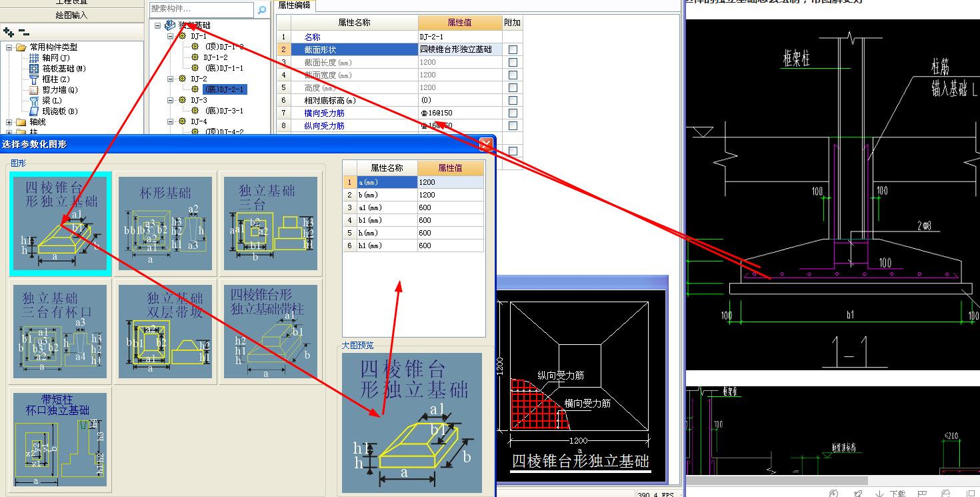The image size is (980, 497).
Task: Tick the 附加 checkbox for 截面宽度
Action: click(x=513, y=75)
